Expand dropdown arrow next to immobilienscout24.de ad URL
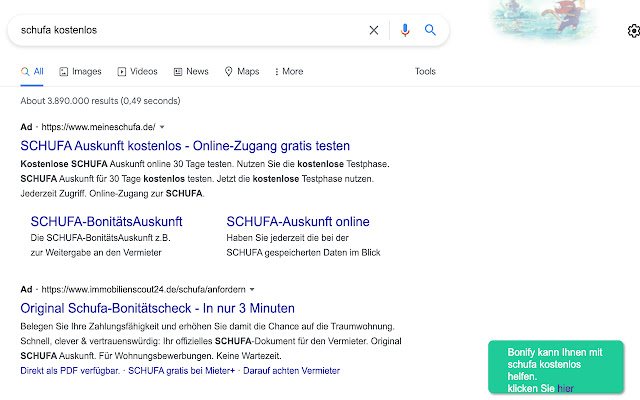640x400 pixels. 252,289
